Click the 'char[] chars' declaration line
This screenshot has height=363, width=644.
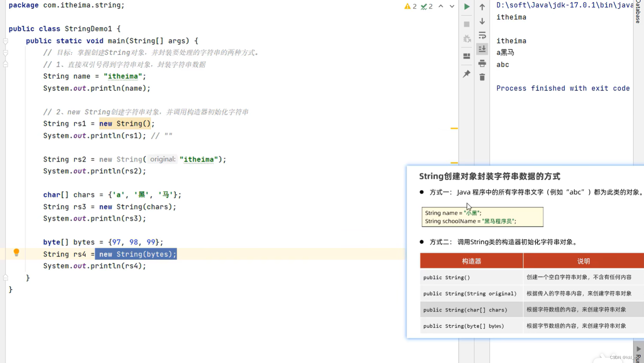coord(112,195)
